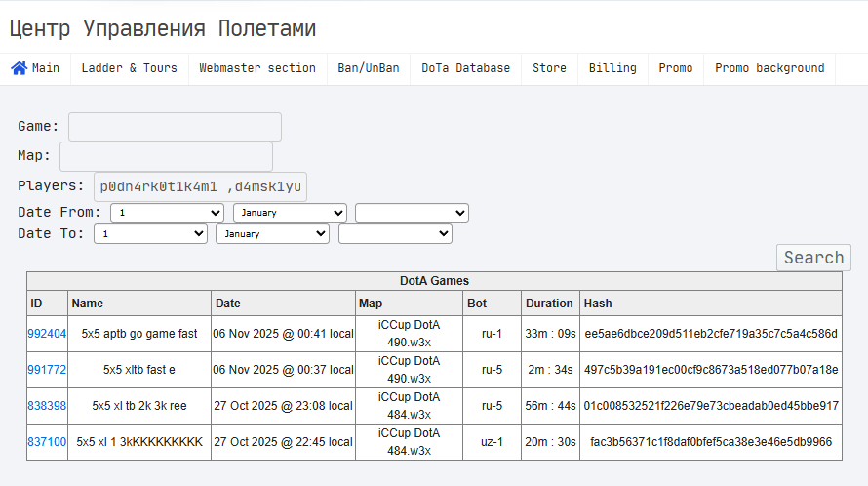
Task: Open the Ladder & Tours tab
Action: click(129, 68)
